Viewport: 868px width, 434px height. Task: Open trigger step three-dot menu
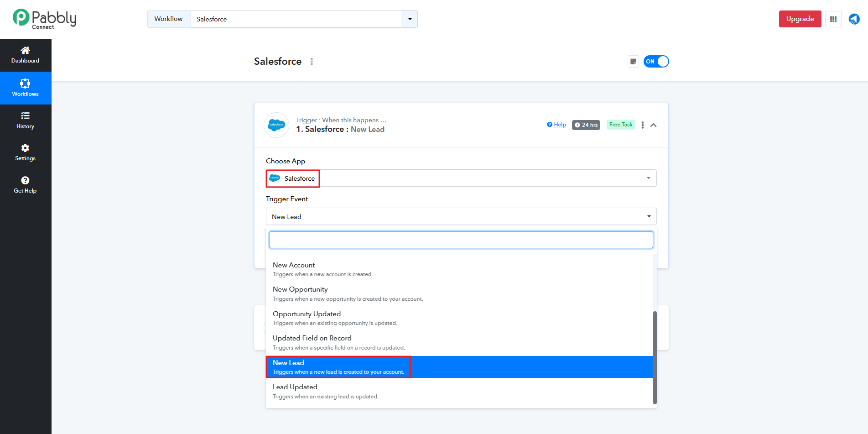point(642,125)
